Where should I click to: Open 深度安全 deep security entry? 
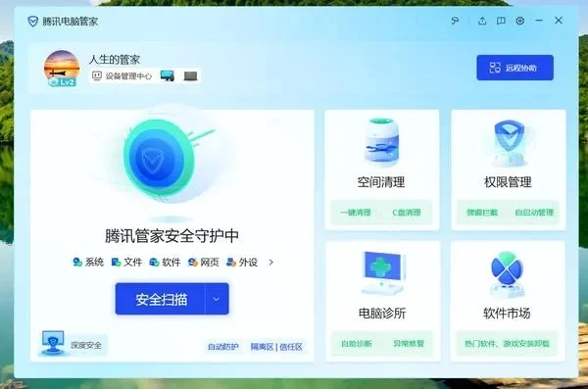point(72,344)
